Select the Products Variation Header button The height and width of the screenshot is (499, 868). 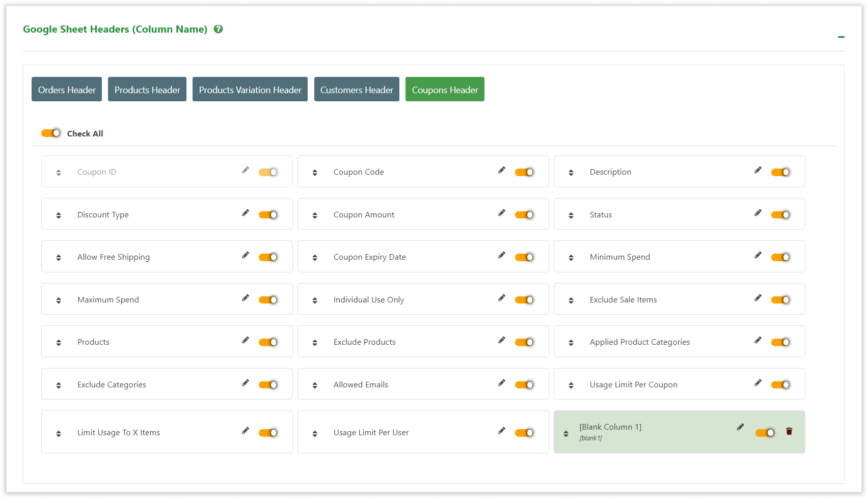(250, 89)
